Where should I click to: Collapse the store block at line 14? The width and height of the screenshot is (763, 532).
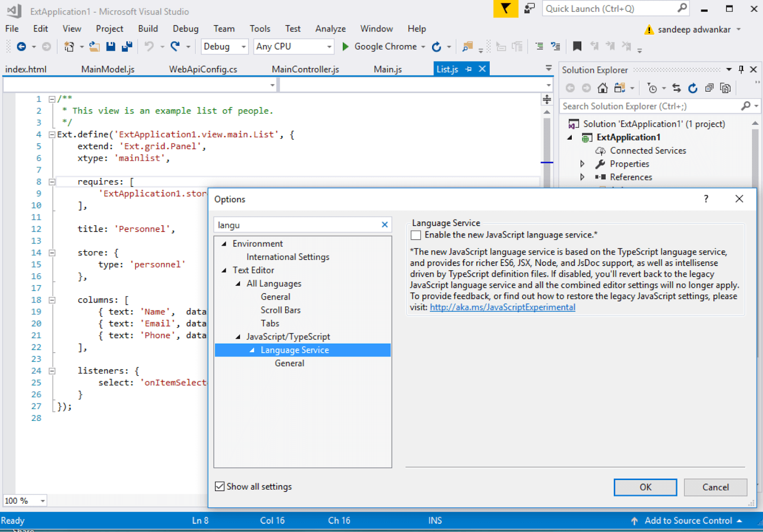[x=52, y=253]
